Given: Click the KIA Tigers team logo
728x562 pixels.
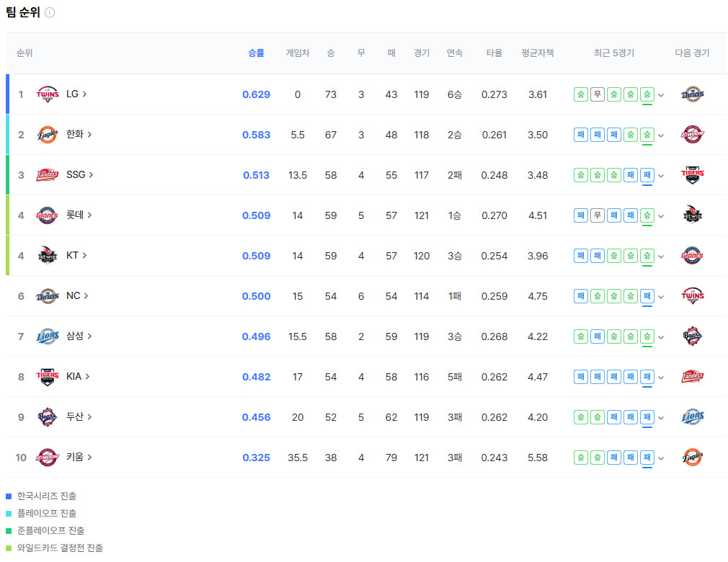Looking at the screenshot, I should coord(47,377).
